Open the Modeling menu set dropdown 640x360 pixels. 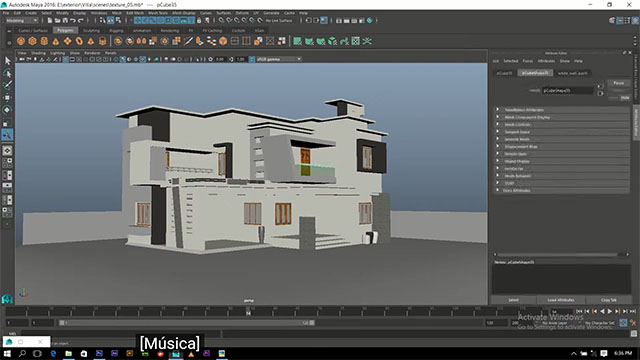coord(21,20)
